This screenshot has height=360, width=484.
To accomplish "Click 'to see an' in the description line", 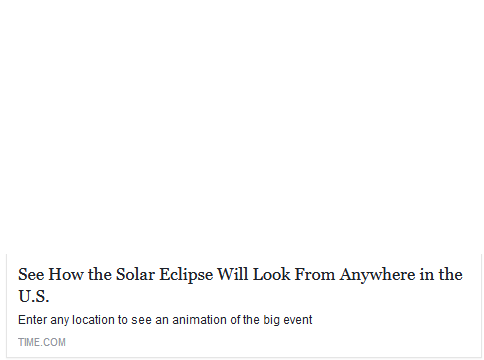I will pos(143,320).
